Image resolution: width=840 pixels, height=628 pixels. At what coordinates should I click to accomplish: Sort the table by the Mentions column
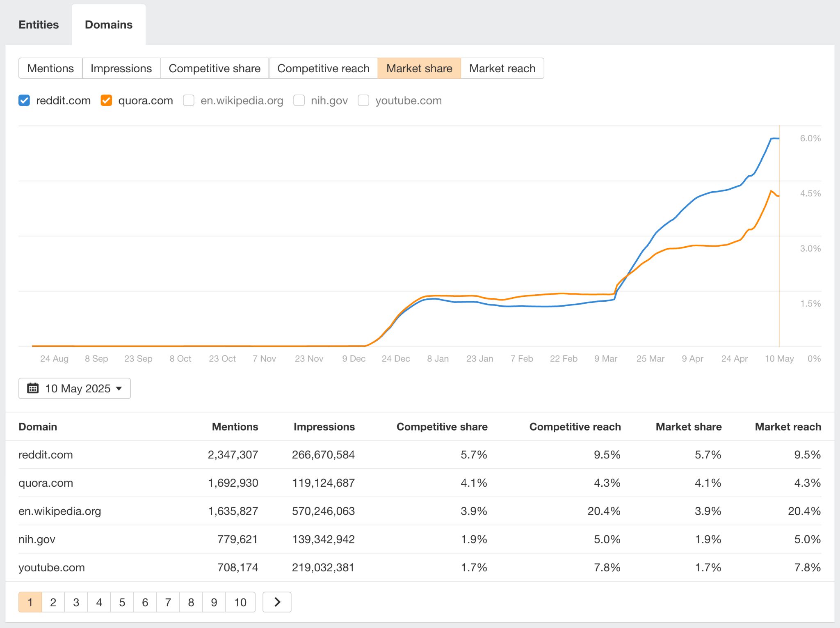click(235, 427)
